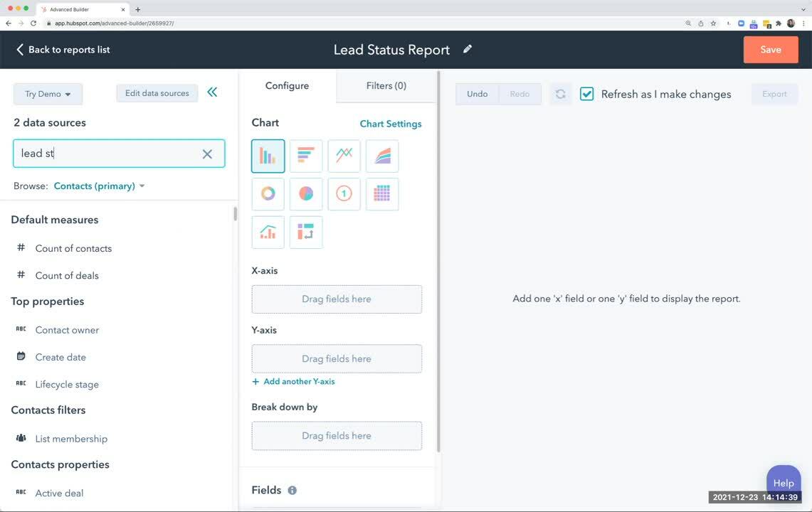The image size is (812, 512).
Task: Click the lead st search input field
Action: 107,154
